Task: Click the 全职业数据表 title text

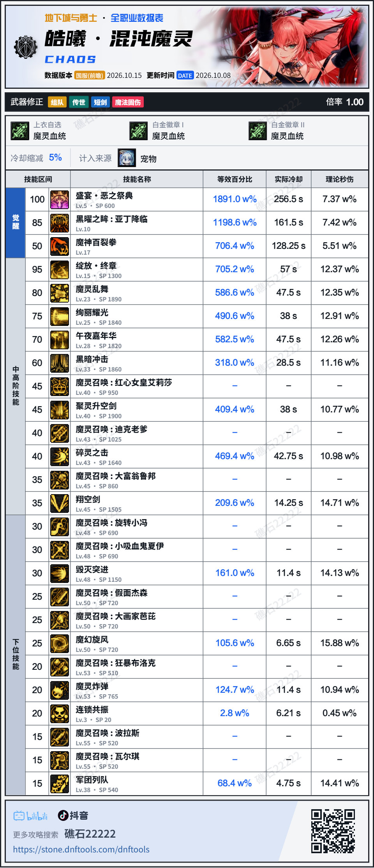Action: point(137,18)
